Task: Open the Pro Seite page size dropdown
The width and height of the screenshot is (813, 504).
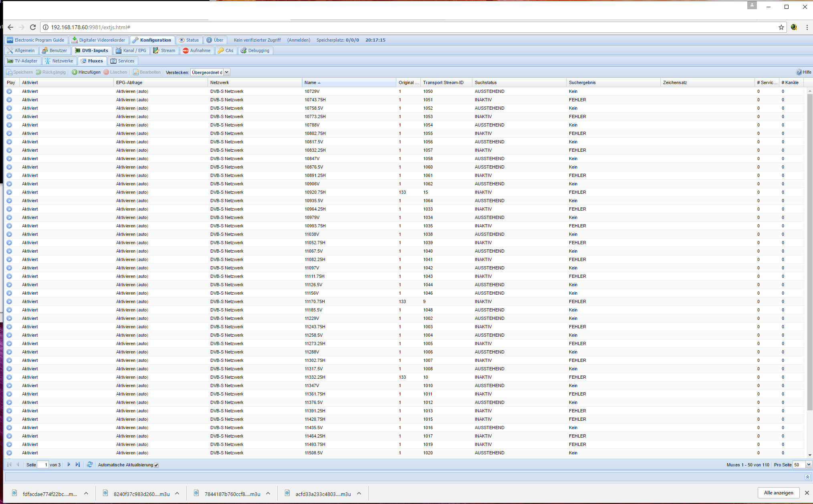Action: [808, 465]
